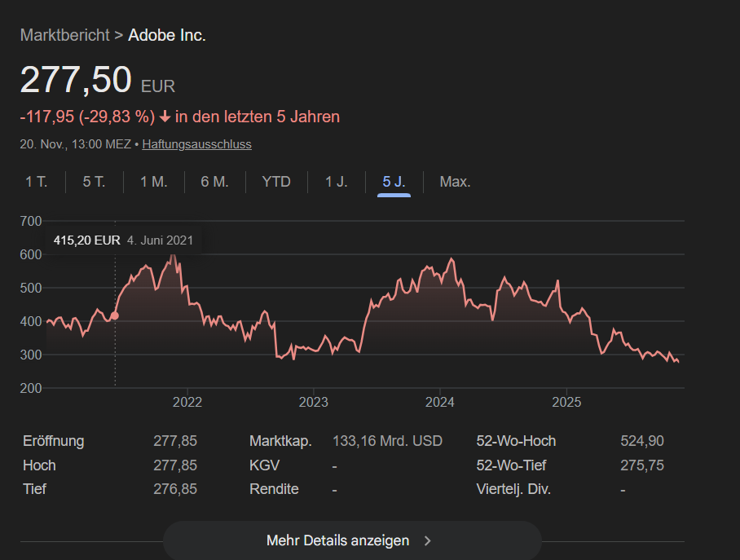Click the Marktbericht breadcrumb link
Image resolution: width=740 pixels, height=560 pixels.
[64, 35]
